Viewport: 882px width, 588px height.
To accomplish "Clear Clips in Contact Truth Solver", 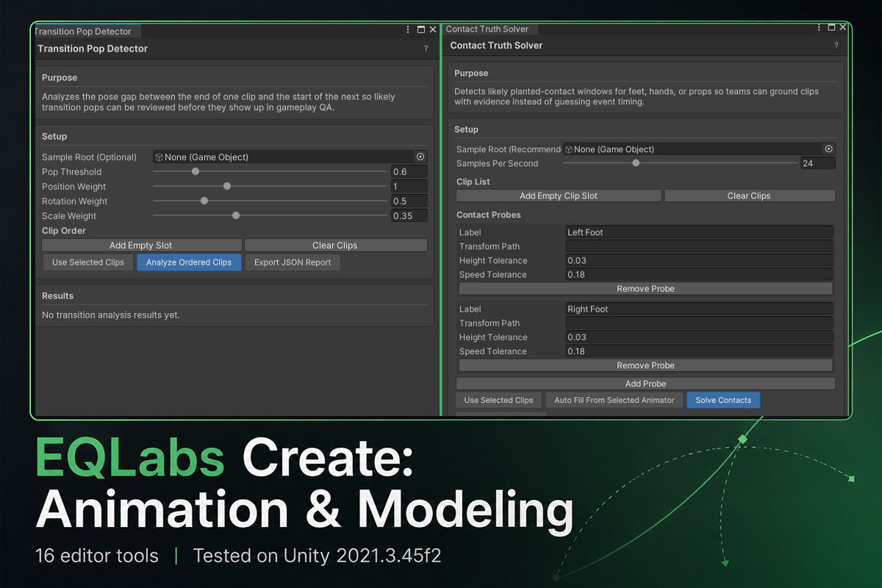I will click(749, 196).
